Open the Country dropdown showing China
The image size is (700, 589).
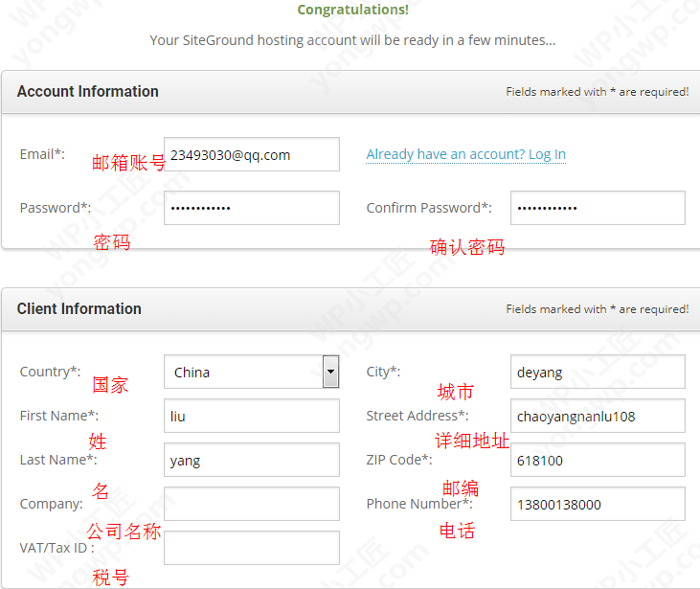251,372
